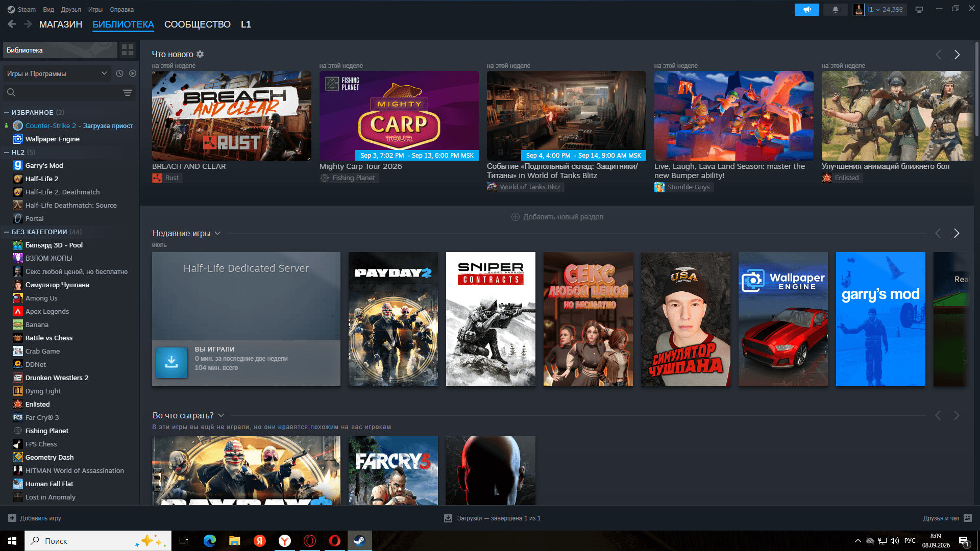Open File Explorer from the taskbar

[235, 541]
